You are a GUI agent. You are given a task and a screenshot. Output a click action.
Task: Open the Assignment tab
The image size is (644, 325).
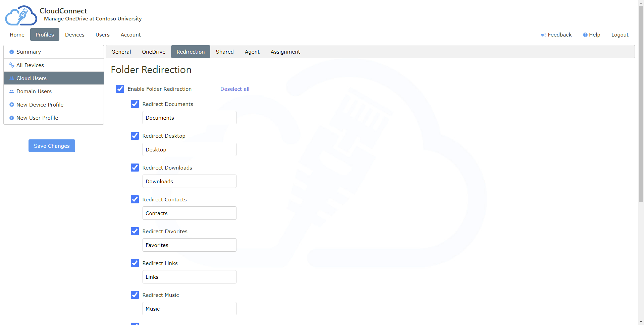pos(285,52)
